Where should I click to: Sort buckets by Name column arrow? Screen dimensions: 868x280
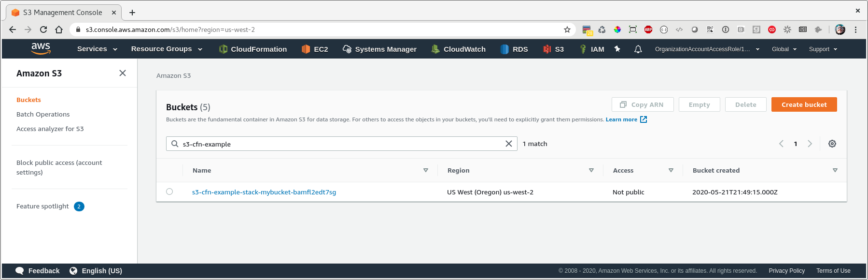pyautogui.click(x=426, y=170)
